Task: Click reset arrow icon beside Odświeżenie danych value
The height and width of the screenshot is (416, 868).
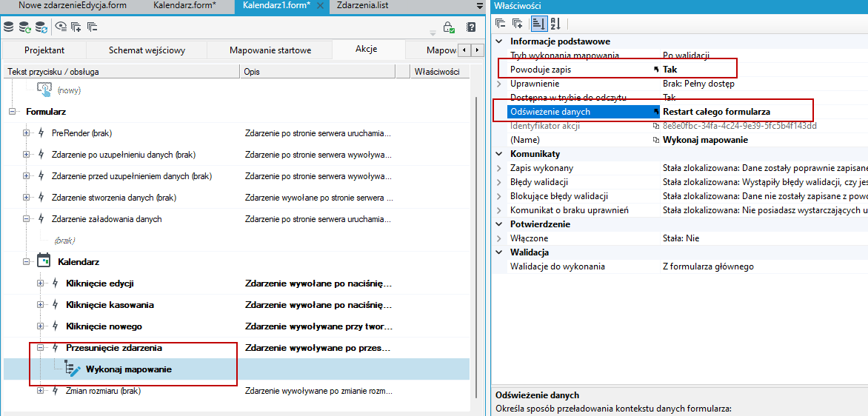Action: [656, 112]
